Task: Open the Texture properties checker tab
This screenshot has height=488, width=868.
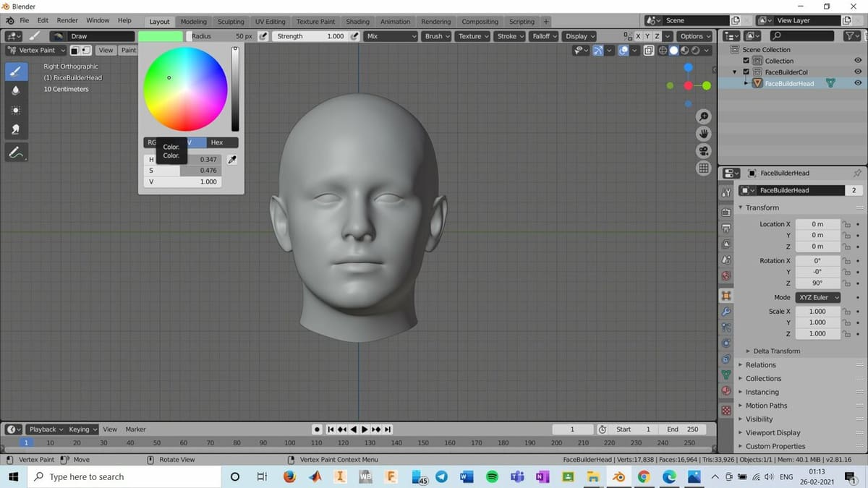Action: 726,410
